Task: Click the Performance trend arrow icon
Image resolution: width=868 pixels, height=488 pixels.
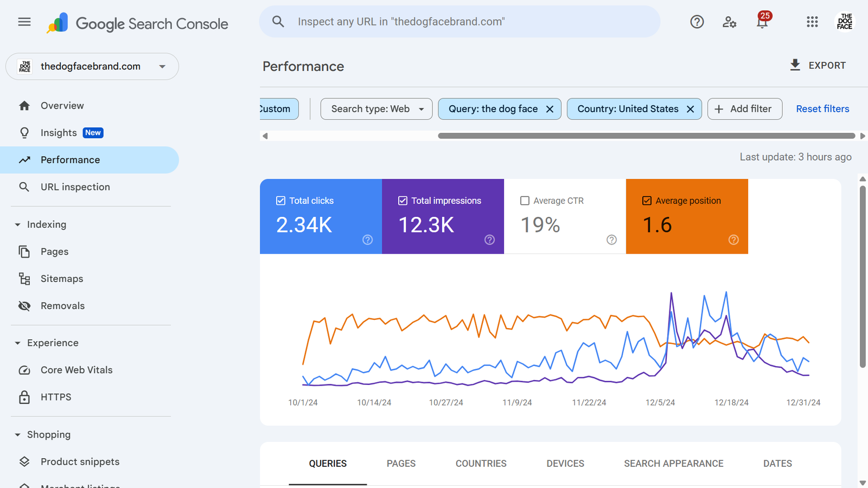Action: coord(24,160)
